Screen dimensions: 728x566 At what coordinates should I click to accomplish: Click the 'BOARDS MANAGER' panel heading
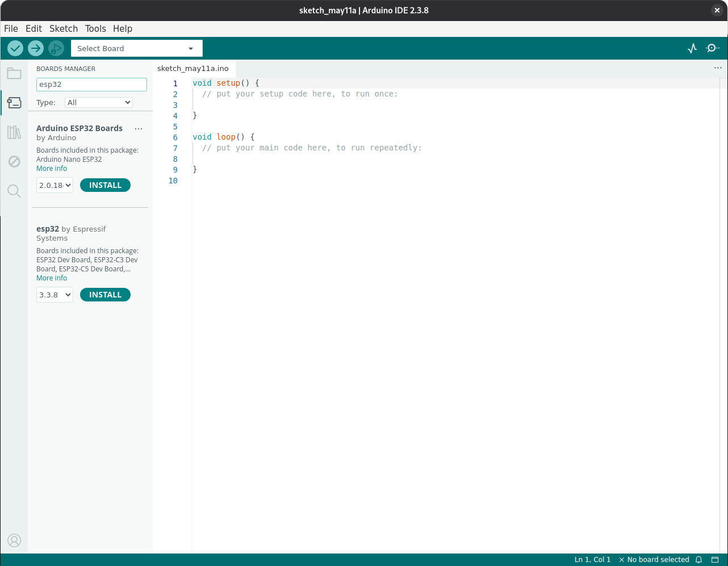66,69
